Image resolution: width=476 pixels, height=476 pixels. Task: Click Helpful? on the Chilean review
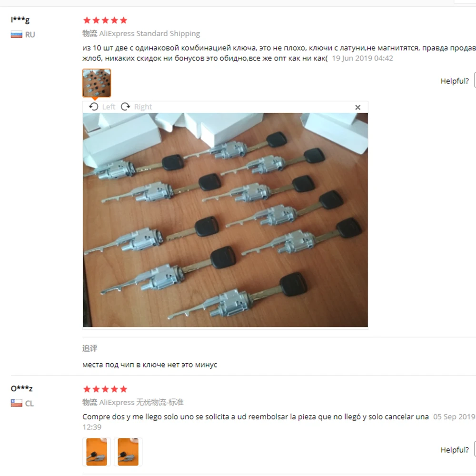pos(455,450)
